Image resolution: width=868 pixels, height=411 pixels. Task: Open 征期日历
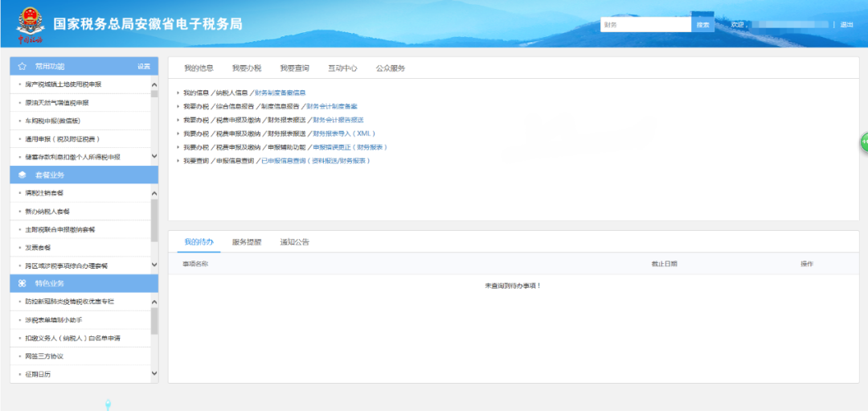[39, 375]
